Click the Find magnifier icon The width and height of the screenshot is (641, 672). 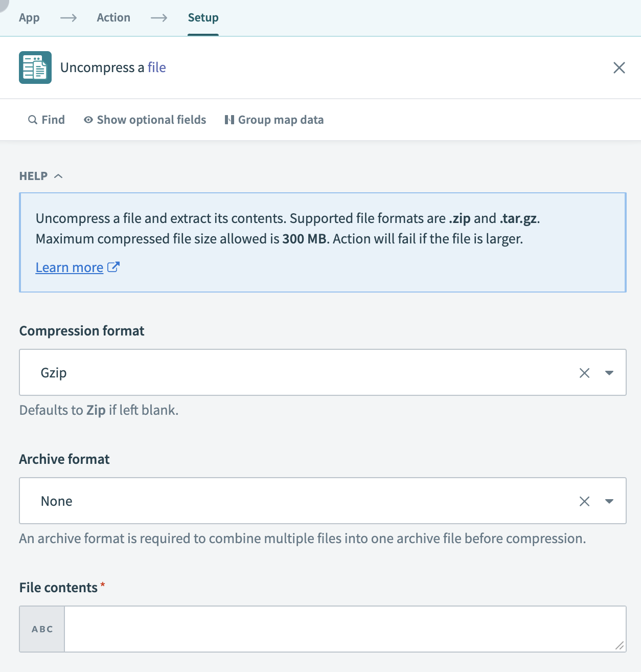coord(33,120)
